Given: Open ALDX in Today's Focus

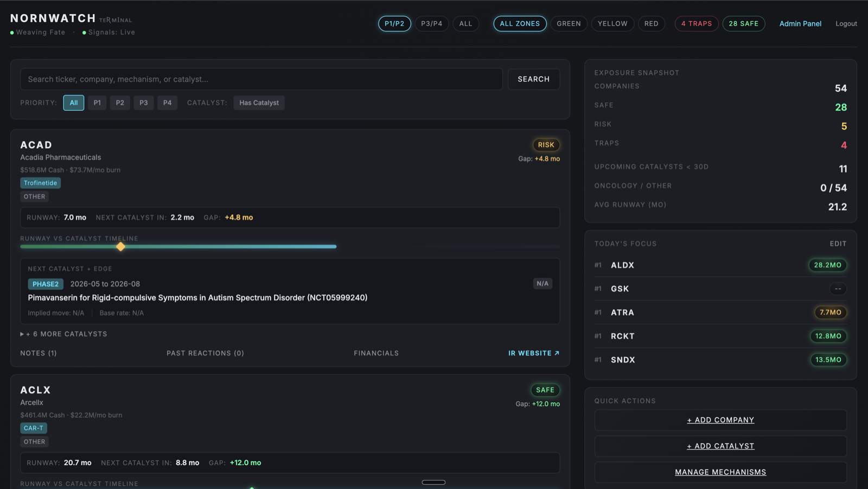Looking at the screenshot, I should click(x=623, y=265).
